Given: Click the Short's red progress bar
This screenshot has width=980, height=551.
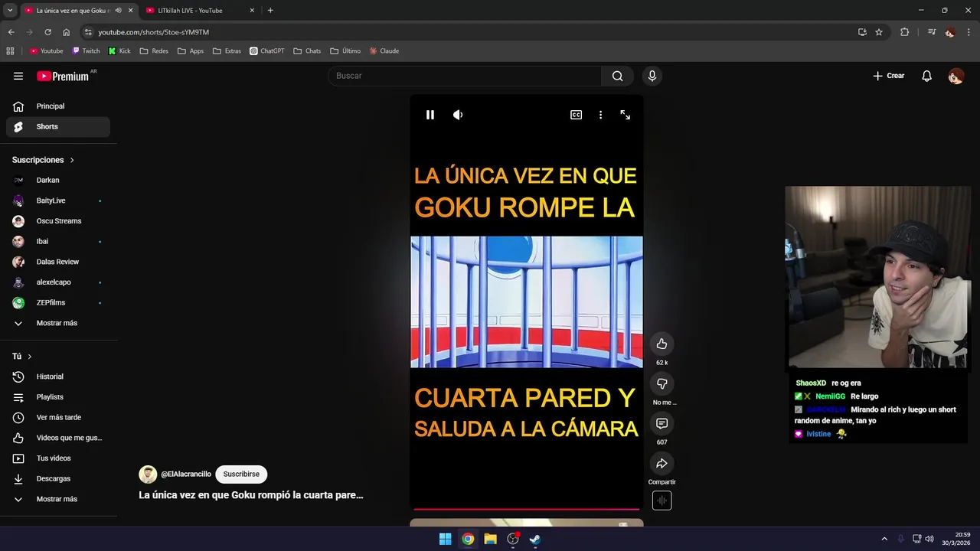Looking at the screenshot, I should (x=527, y=508).
